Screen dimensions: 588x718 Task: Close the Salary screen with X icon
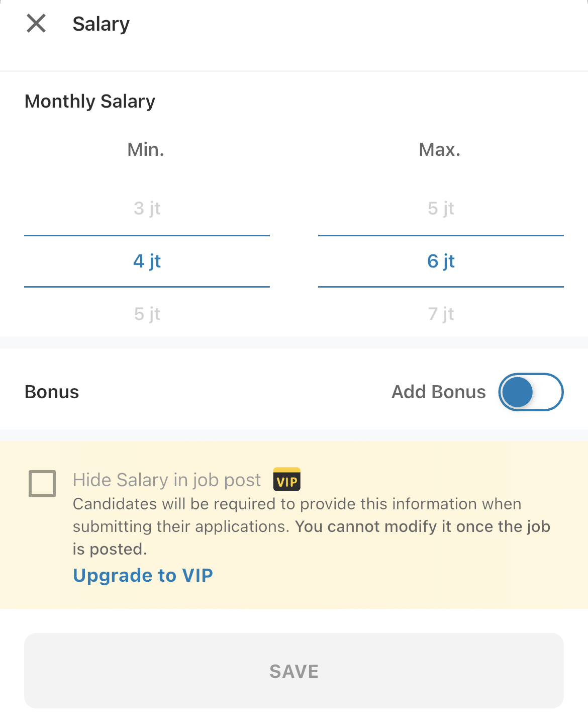(36, 24)
